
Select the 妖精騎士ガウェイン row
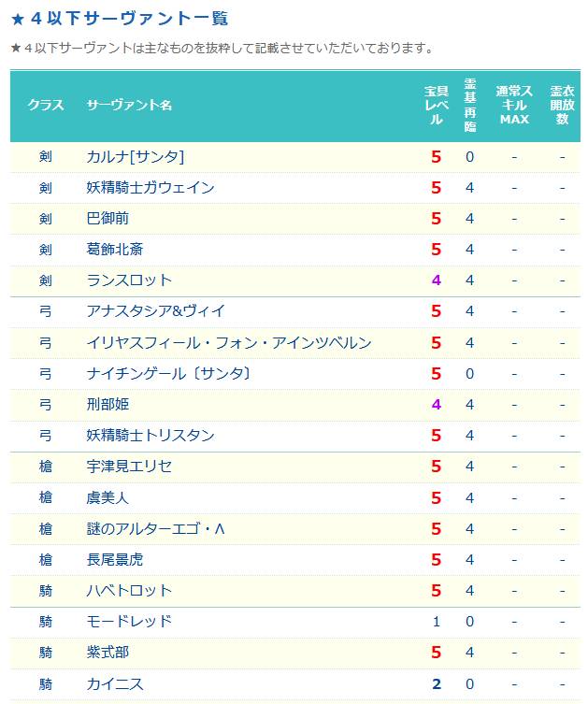(x=294, y=188)
